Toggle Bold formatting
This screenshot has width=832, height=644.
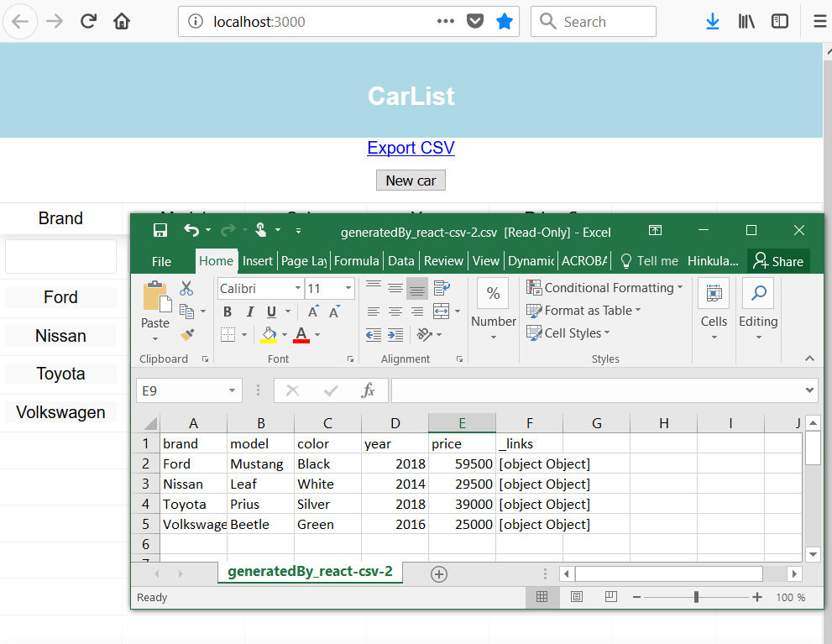tap(228, 312)
